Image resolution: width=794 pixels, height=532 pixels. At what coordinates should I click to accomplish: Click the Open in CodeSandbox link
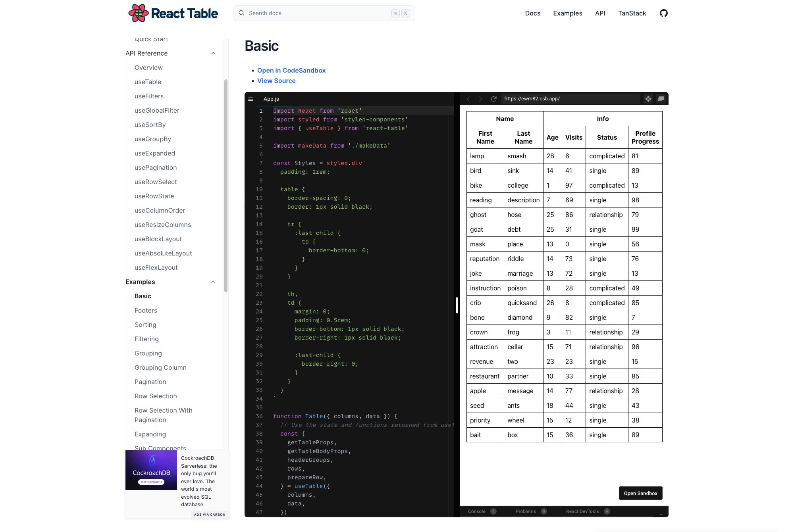(291, 70)
